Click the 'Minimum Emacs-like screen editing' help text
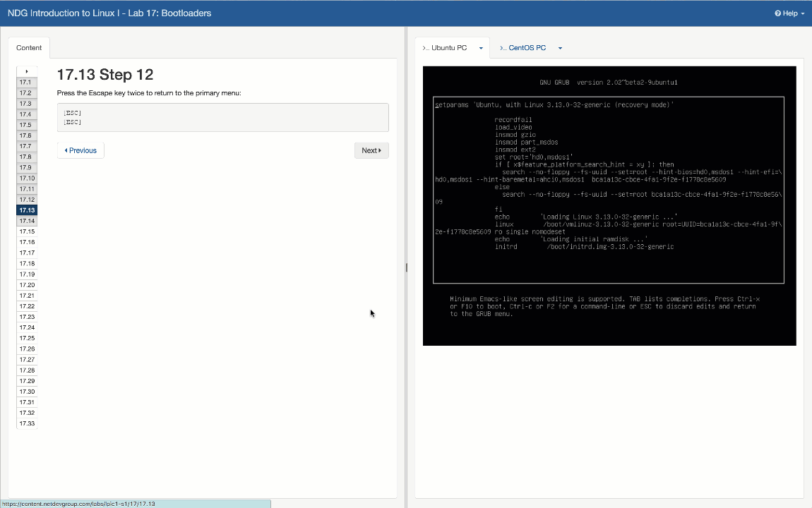 [x=605, y=306]
